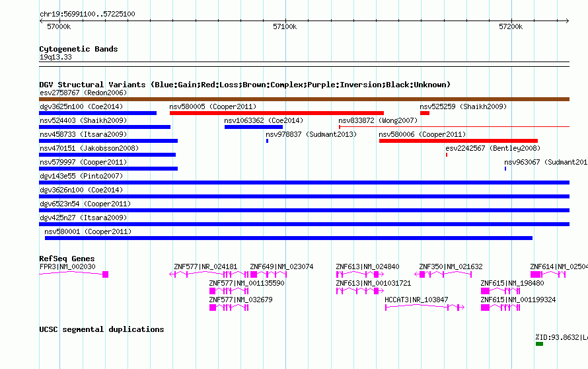Click dgv3626n100 (Coe2014) label
The width and height of the screenshot is (588, 369).
81,190
